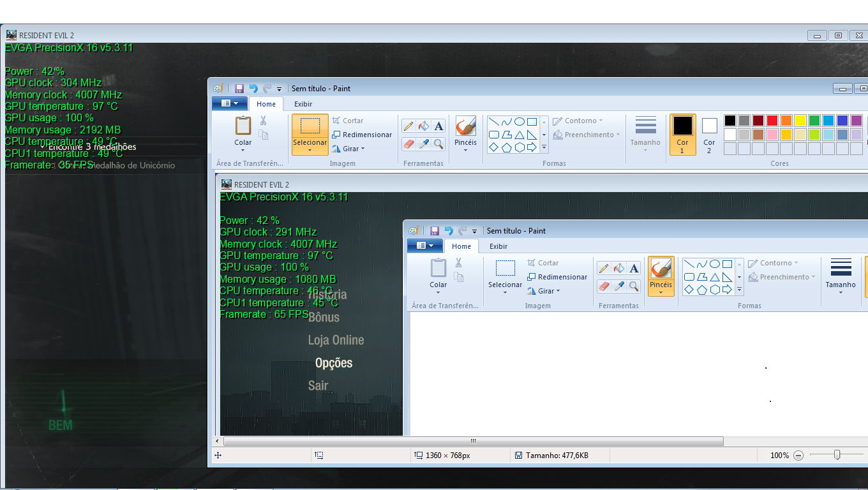This screenshot has height=490, width=868.
Task: Expand the Selecionar options arrow in outer Paint
Action: click(x=310, y=151)
